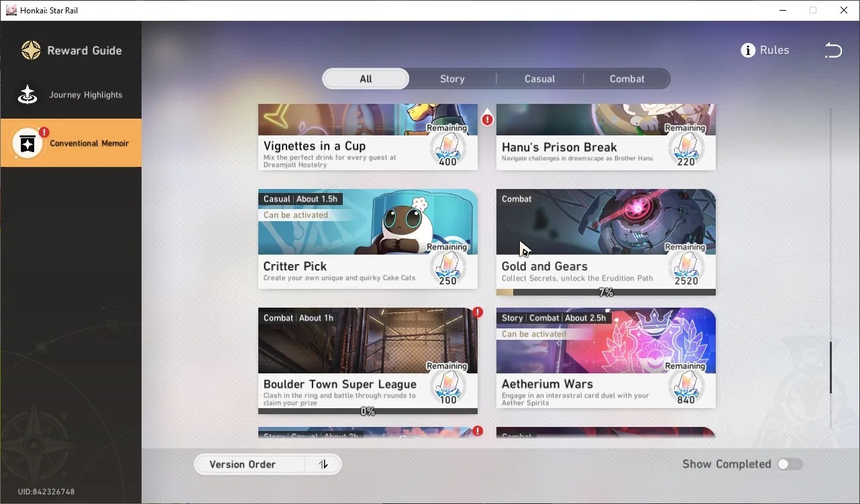Click the UID:842326748 text
The image size is (860, 504).
coord(46,492)
